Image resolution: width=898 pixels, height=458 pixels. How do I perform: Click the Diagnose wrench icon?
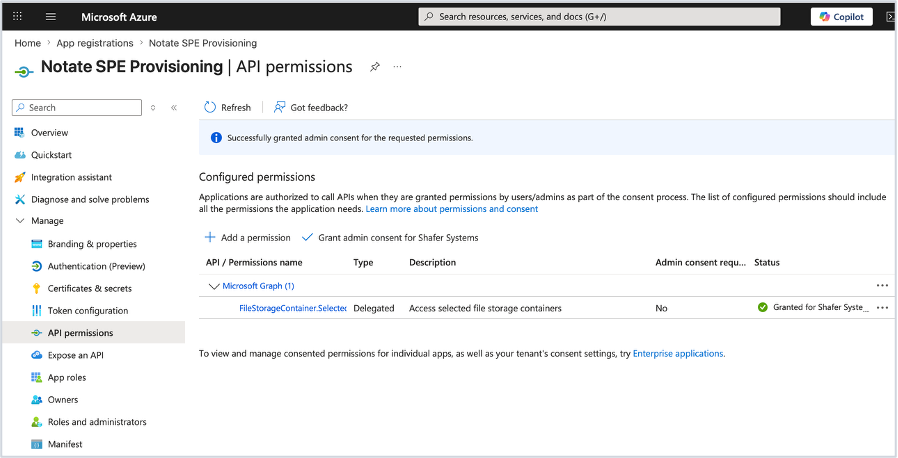point(19,199)
